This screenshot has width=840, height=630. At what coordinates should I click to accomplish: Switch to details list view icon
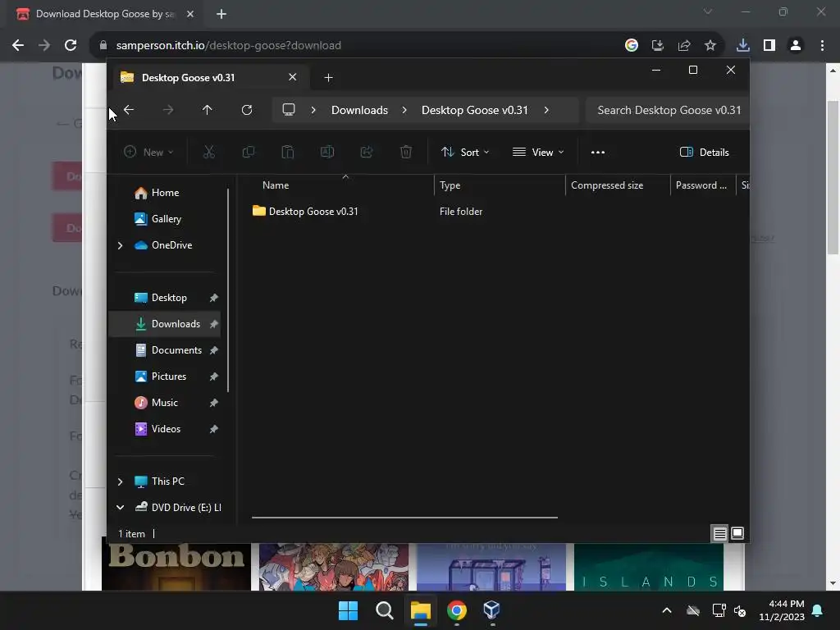coord(719,533)
